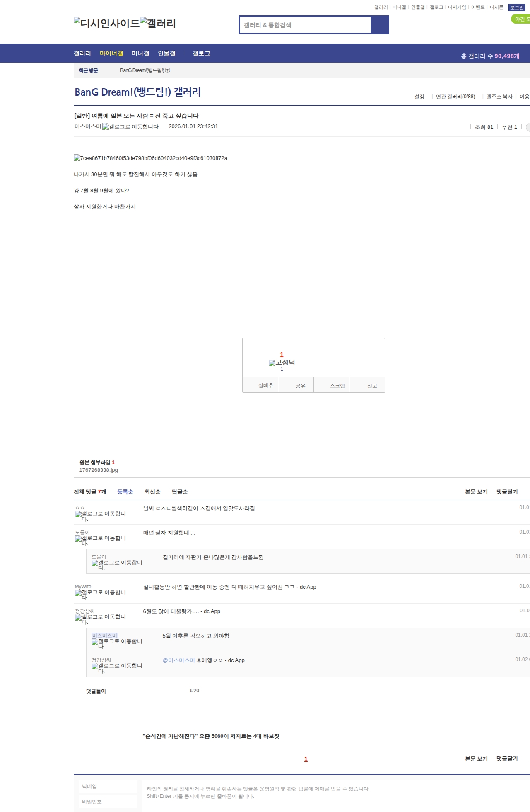The image size is (530, 812).
Task: Select 인물갤 in the blue navigation bar
Action: [x=166, y=53]
